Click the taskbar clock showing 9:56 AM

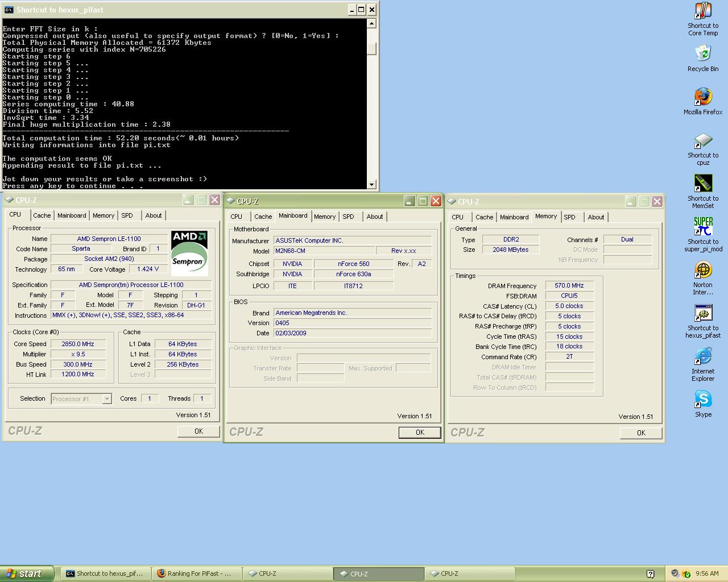click(707, 574)
